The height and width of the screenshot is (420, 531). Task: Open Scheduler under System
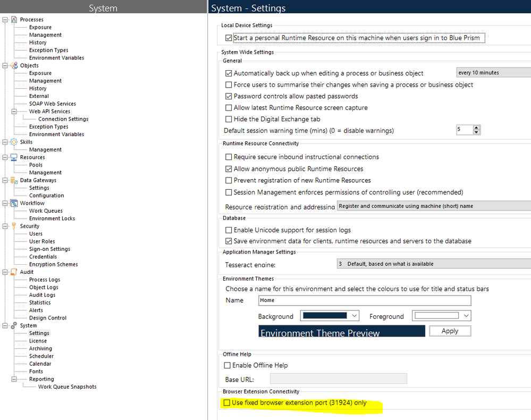pyautogui.click(x=41, y=356)
